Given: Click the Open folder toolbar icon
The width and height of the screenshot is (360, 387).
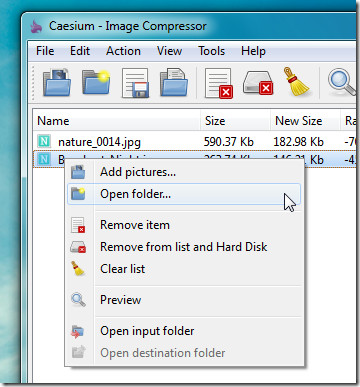Looking at the screenshot, I should [96, 83].
